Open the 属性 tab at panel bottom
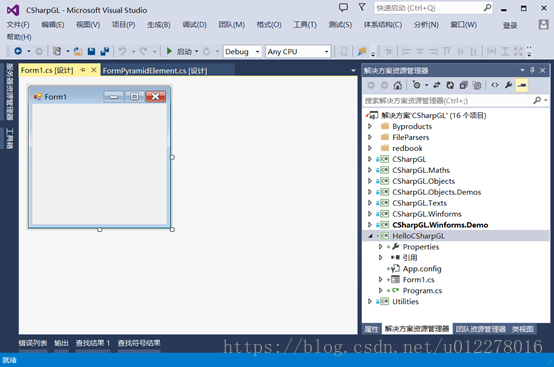 click(371, 329)
